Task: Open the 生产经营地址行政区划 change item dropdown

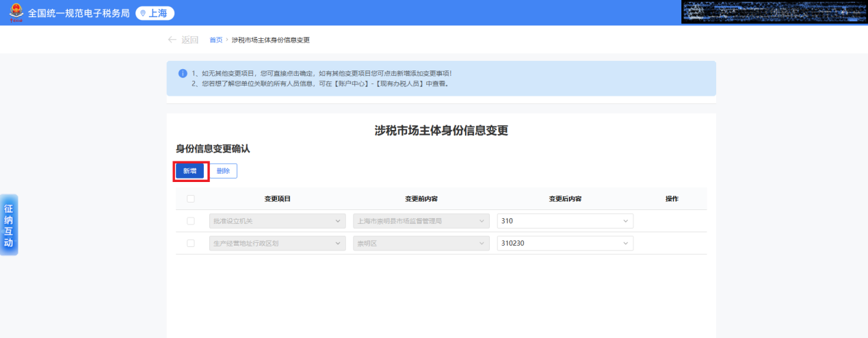Action: (x=277, y=243)
